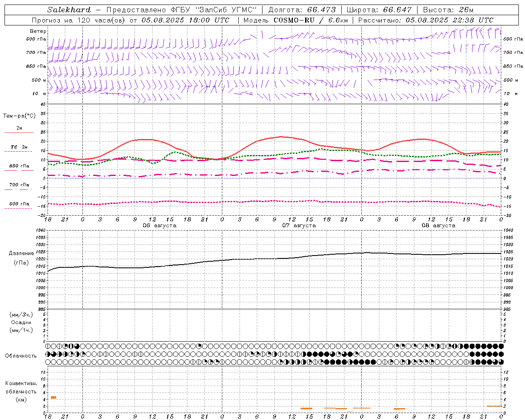Click the "Долгота: 66.473" longitude value
Viewport: 525px width, 420px height.
[302, 10]
